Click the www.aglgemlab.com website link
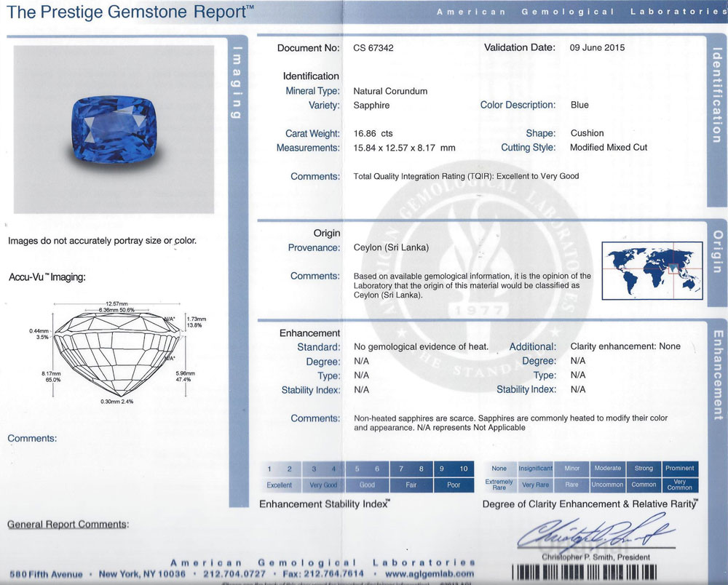 (x=429, y=573)
